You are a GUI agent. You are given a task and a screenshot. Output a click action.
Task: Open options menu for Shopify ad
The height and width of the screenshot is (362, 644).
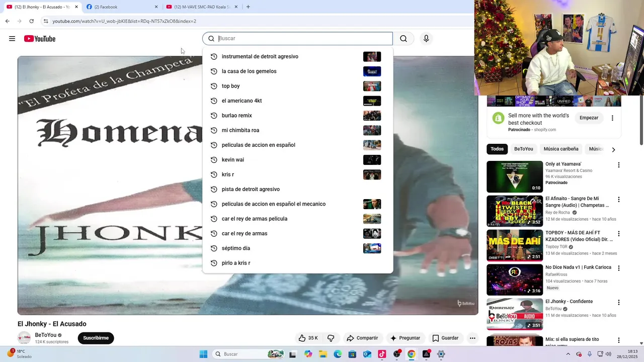click(x=612, y=118)
